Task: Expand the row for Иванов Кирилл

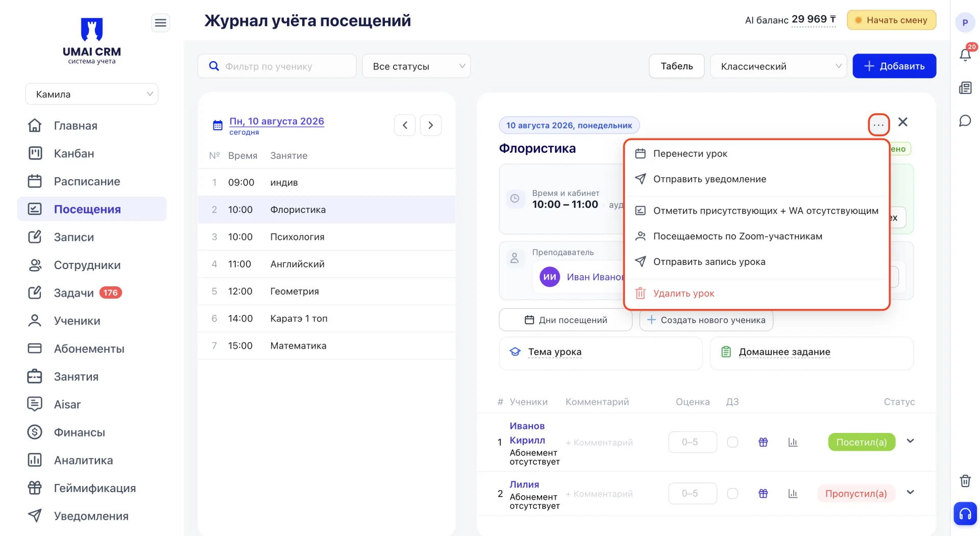Action: click(x=910, y=441)
